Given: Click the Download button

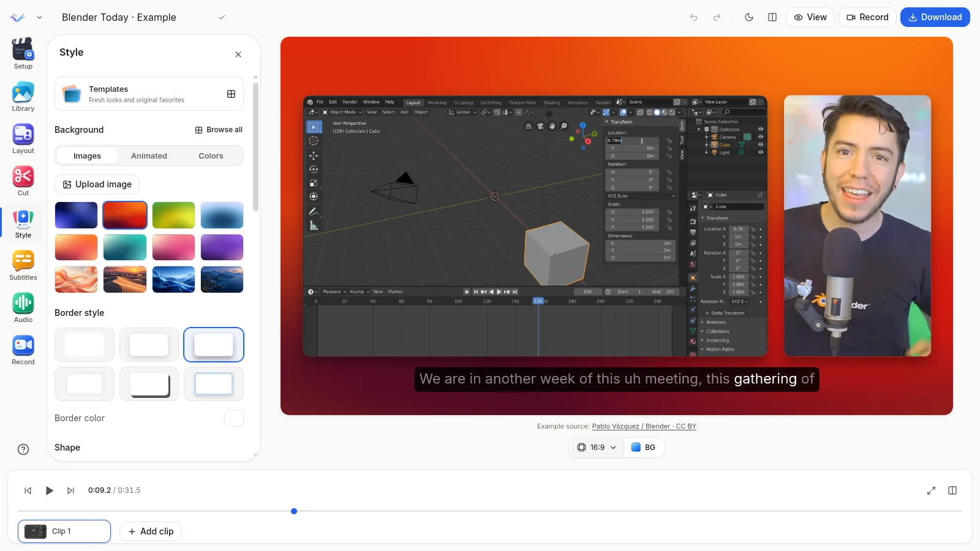Looking at the screenshot, I should coord(935,17).
